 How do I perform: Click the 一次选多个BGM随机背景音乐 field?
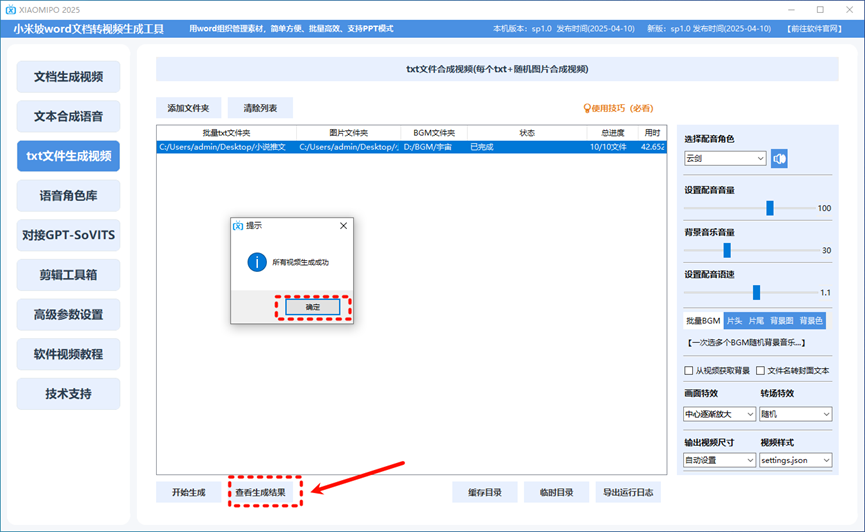(x=746, y=343)
